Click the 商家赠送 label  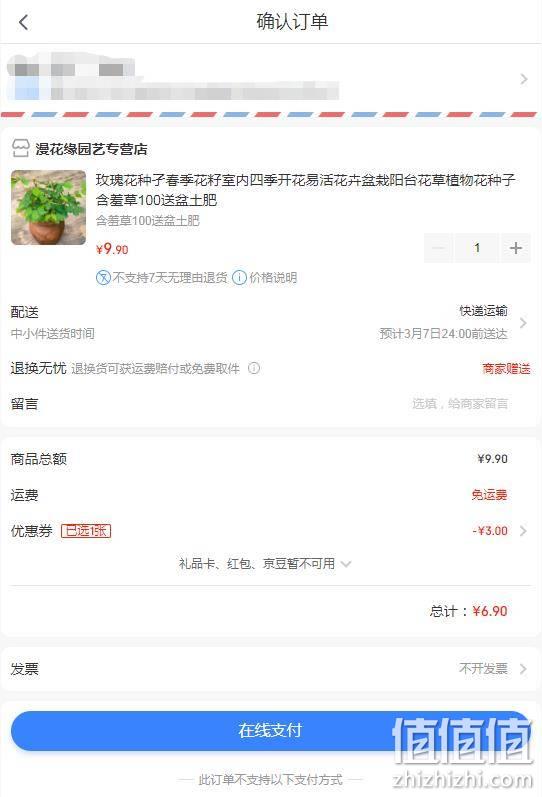(x=506, y=369)
